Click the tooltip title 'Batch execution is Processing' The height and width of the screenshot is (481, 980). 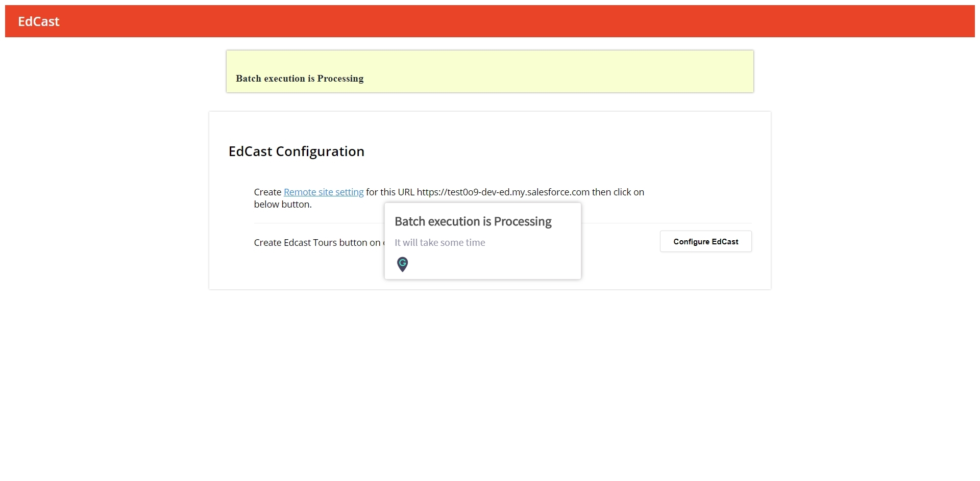[x=473, y=221]
